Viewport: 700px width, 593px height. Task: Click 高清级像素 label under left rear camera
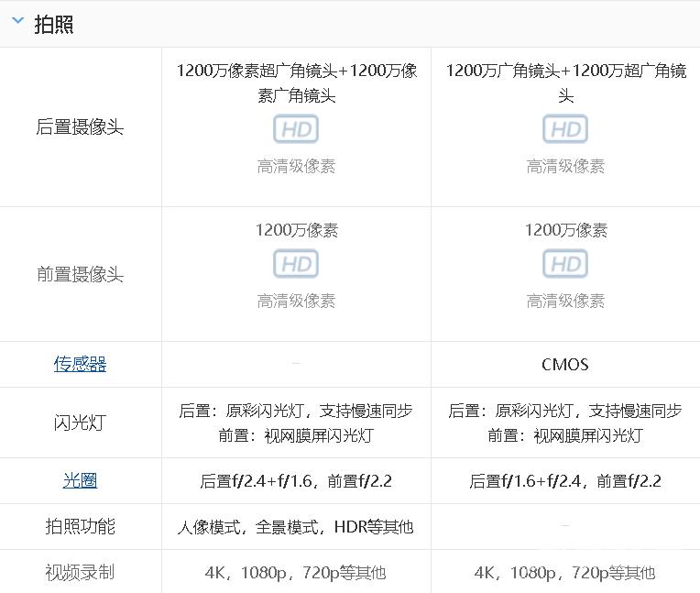pyautogui.click(x=296, y=166)
